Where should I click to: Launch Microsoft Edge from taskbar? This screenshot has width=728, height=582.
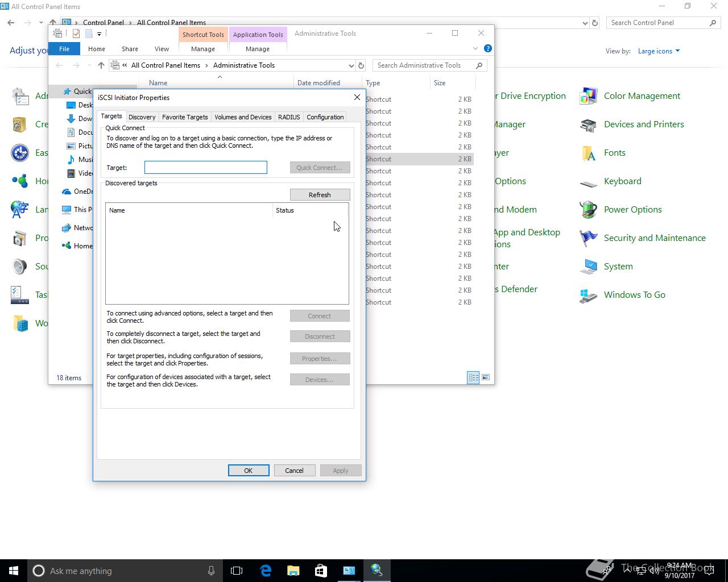[266, 571]
